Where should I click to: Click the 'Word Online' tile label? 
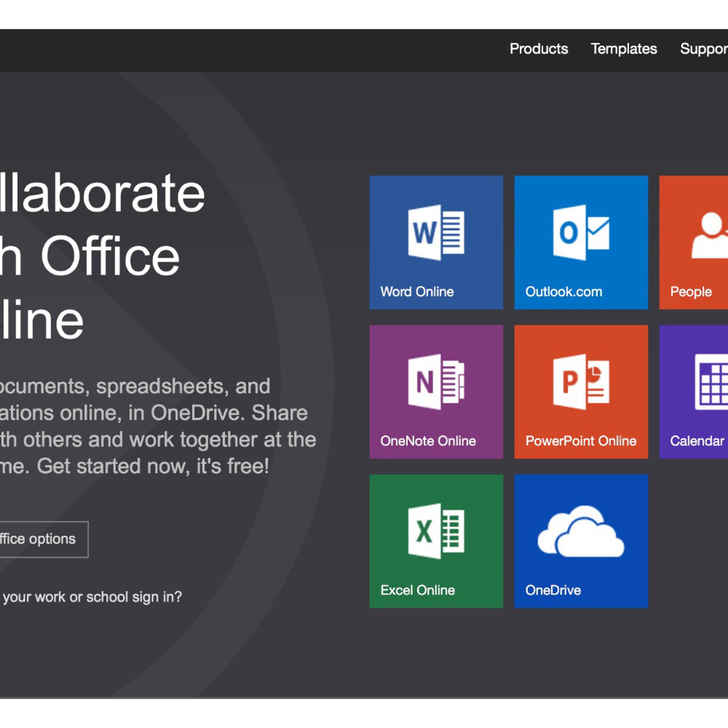(x=417, y=292)
